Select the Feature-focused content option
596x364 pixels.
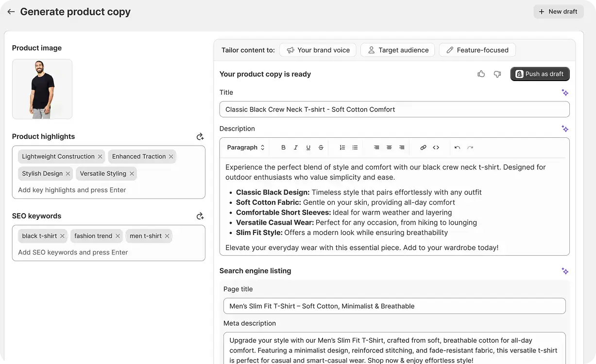pos(477,50)
